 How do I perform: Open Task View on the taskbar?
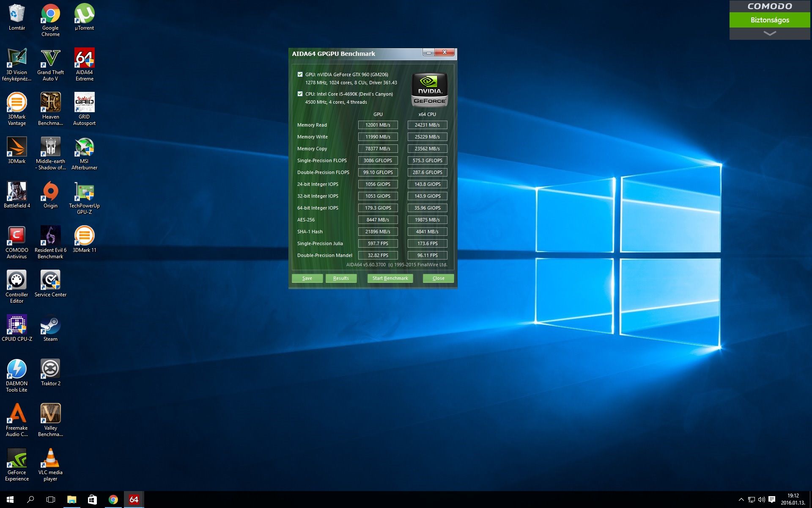[x=51, y=500]
